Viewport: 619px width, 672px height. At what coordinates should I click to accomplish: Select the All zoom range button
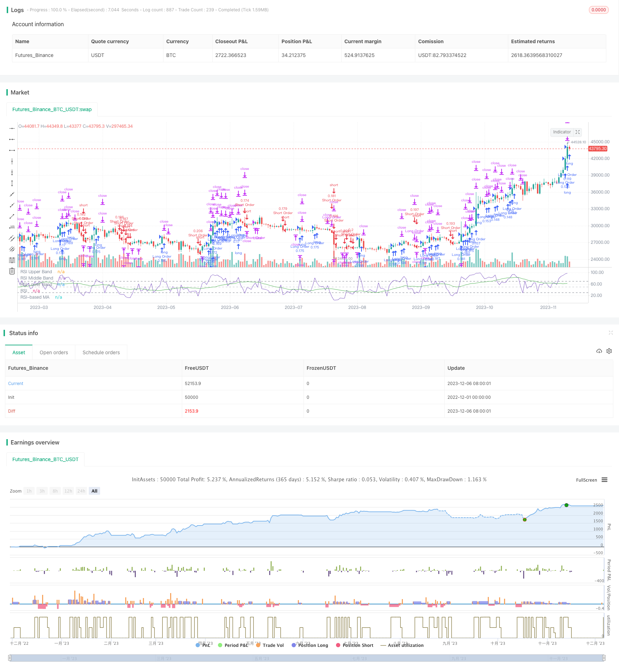click(x=94, y=491)
